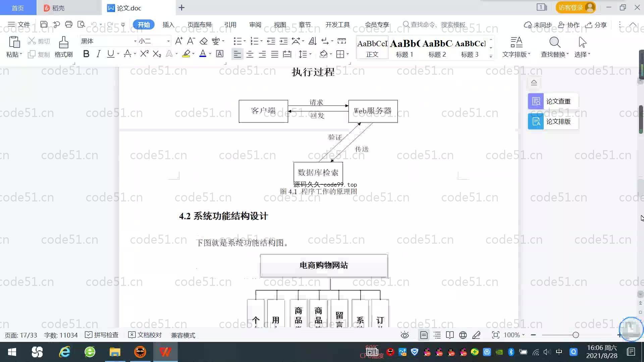
Task: Increase font size with A+ icon
Action: click(179, 41)
